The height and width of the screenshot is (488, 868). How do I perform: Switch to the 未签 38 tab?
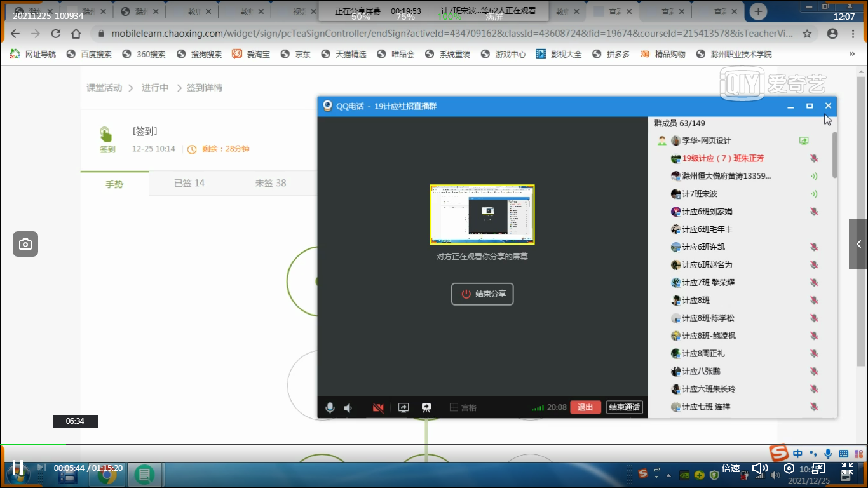point(271,183)
